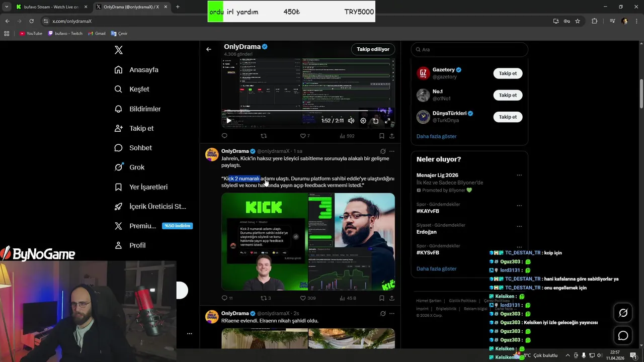Share the Jahrein post

[392, 298]
